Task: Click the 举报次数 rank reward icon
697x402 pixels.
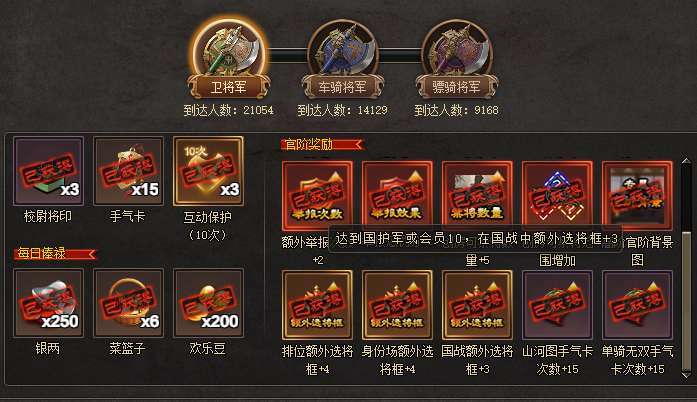Action: click(x=317, y=195)
